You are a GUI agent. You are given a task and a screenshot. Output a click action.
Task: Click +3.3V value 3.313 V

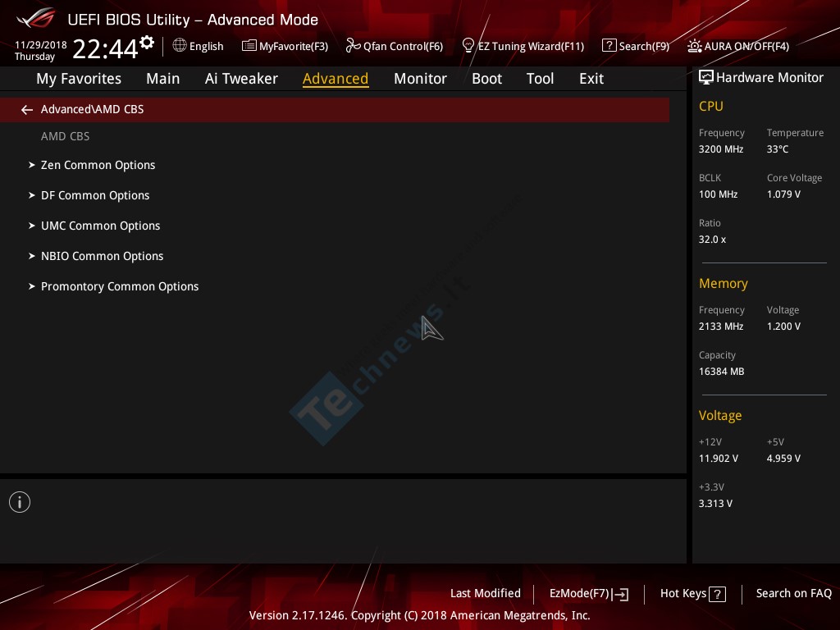[x=715, y=504]
